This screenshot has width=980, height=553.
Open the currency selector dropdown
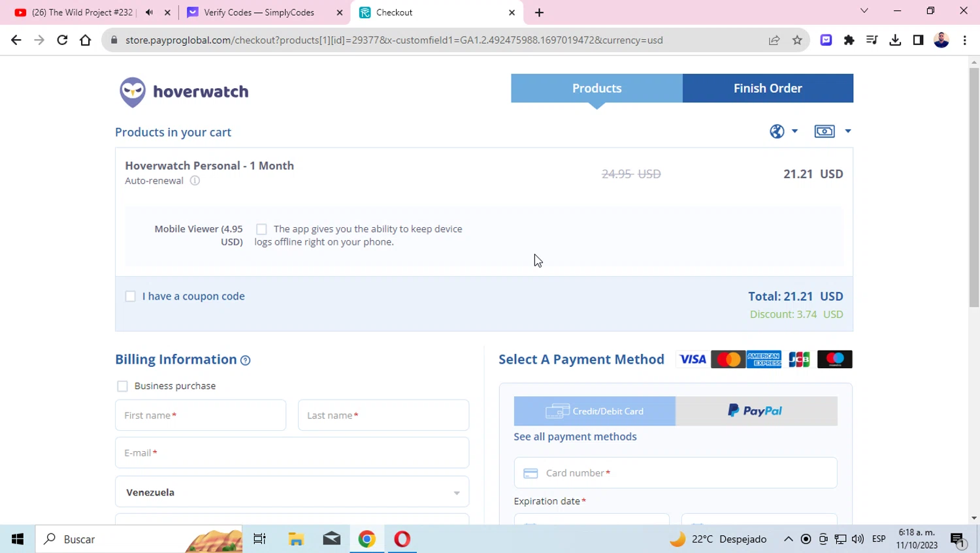[x=833, y=131]
